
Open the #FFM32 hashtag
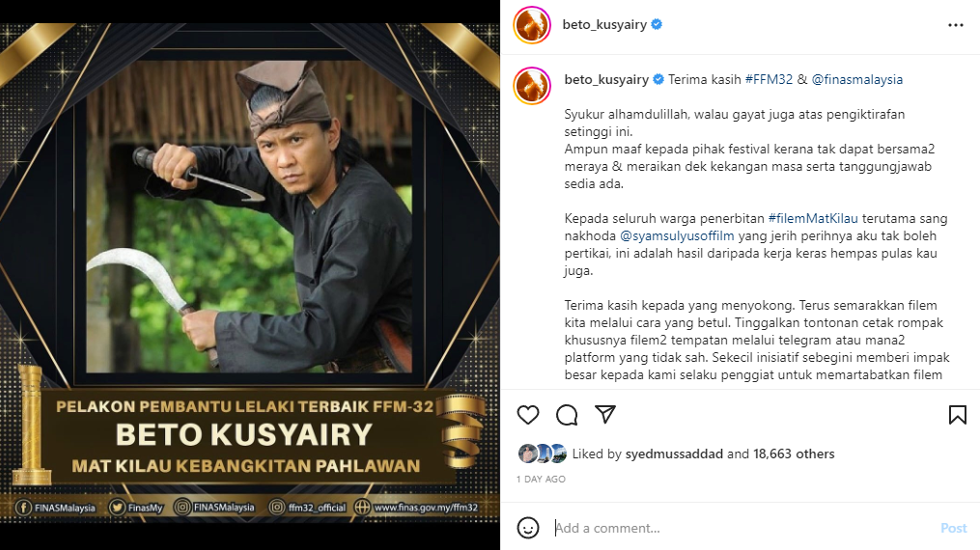tap(769, 79)
